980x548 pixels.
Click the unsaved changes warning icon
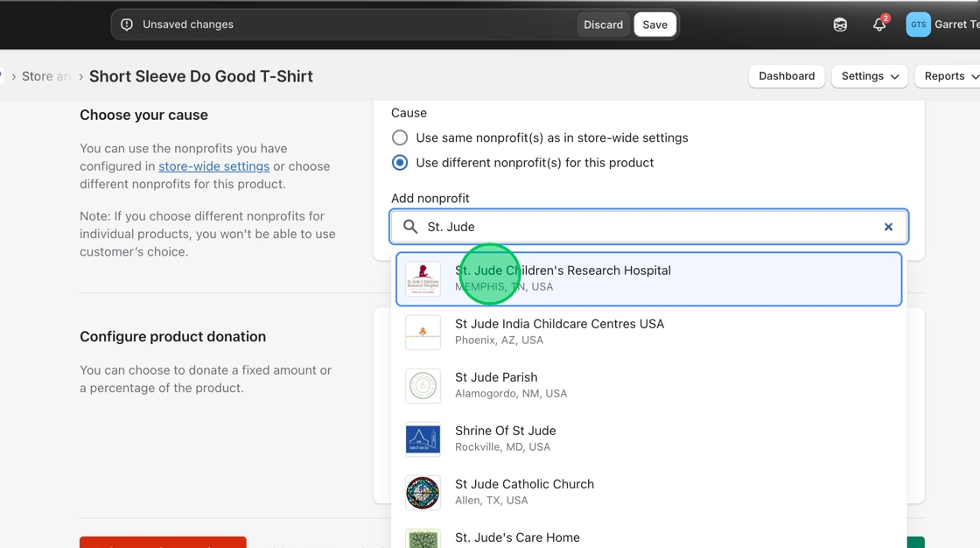pyautogui.click(x=127, y=25)
